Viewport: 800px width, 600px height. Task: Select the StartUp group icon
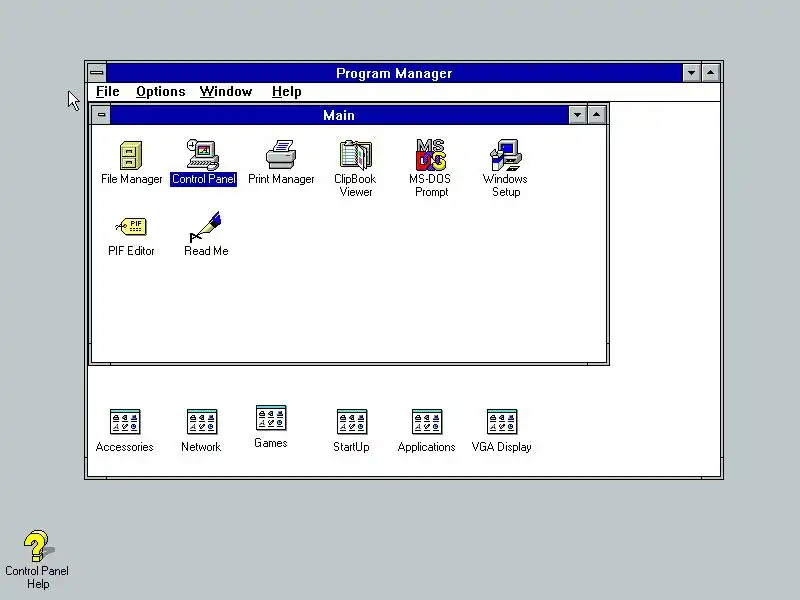pyautogui.click(x=352, y=422)
